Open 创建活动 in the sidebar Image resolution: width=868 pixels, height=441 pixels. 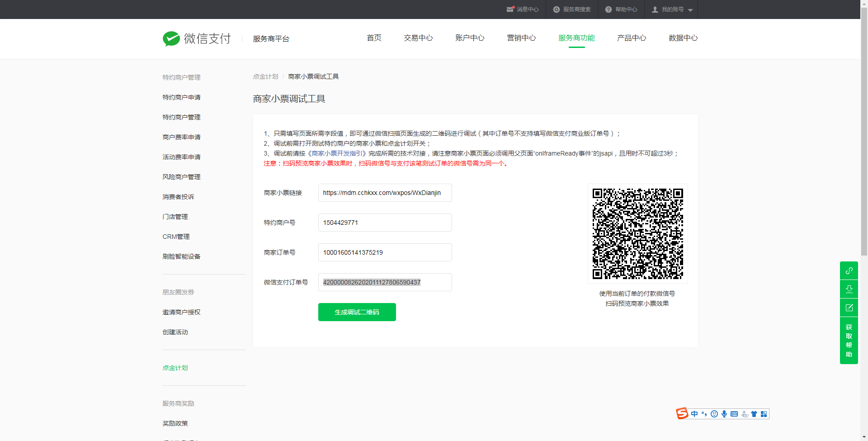(x=175, y=332)
